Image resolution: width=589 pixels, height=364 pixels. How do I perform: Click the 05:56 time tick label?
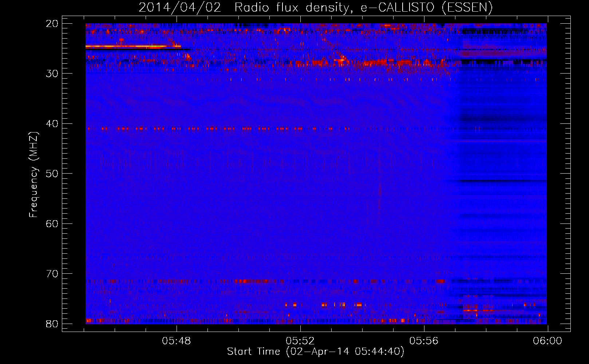[x=424, y=341]
